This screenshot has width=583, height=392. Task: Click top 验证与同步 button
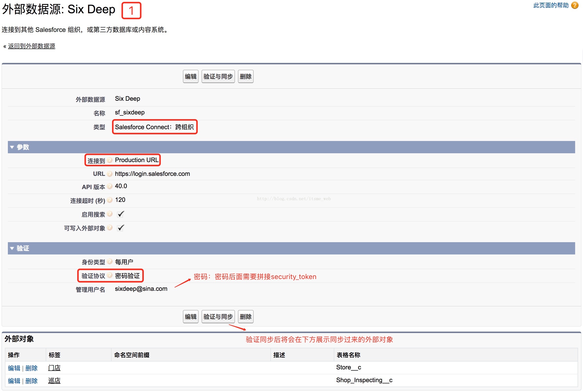[x=218, y=76]
